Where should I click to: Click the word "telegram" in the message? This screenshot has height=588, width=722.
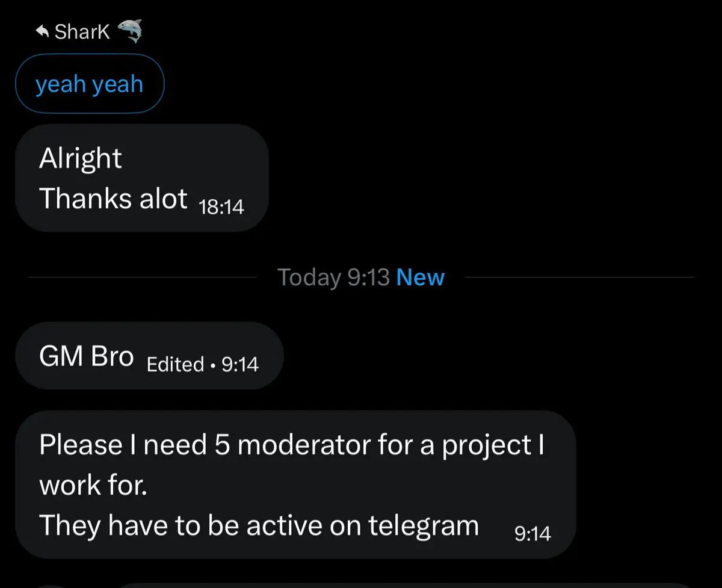423,525
